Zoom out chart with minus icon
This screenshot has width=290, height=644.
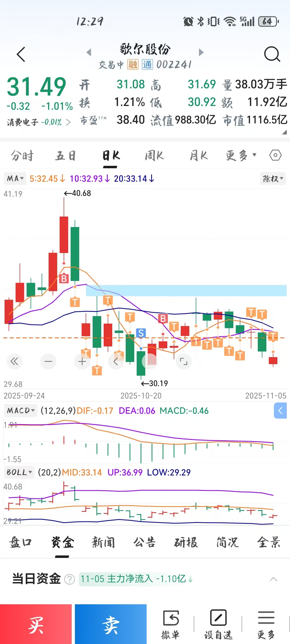[48, 361]
